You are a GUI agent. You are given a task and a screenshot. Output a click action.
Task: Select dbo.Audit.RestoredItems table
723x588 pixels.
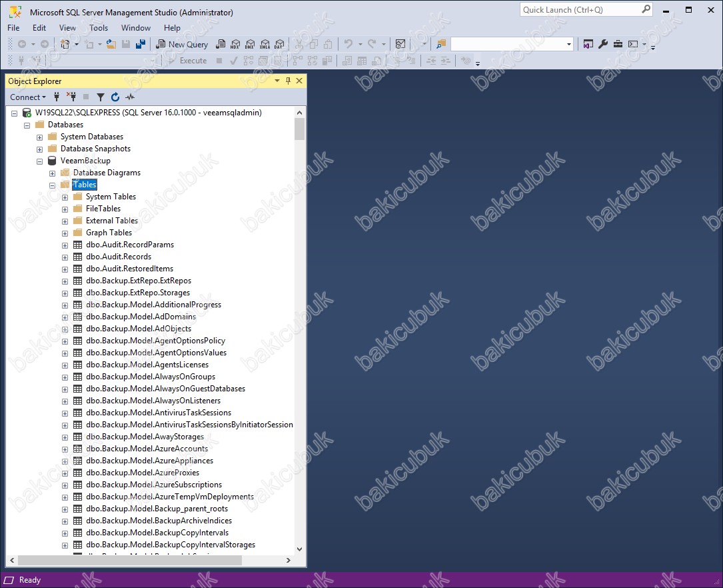(x=129, y=269)
